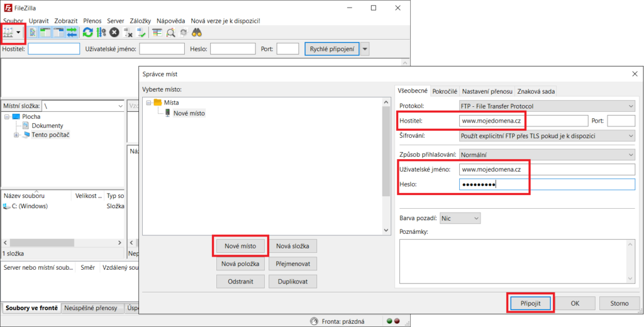Select Dokumenty in the local folder tree
The image size is (644, 327).
47,126
